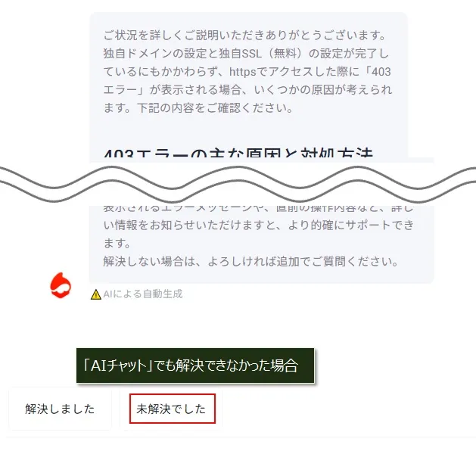Click the 解決しない場合は、よろしければ追加でご質問ください line
Screen dimensions: 476x451
click(250, 261)
